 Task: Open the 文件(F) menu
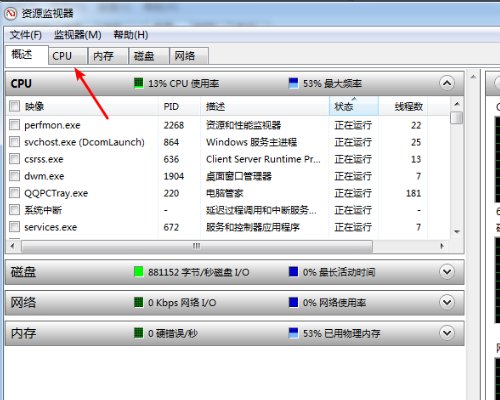click(x=26, y=35)
